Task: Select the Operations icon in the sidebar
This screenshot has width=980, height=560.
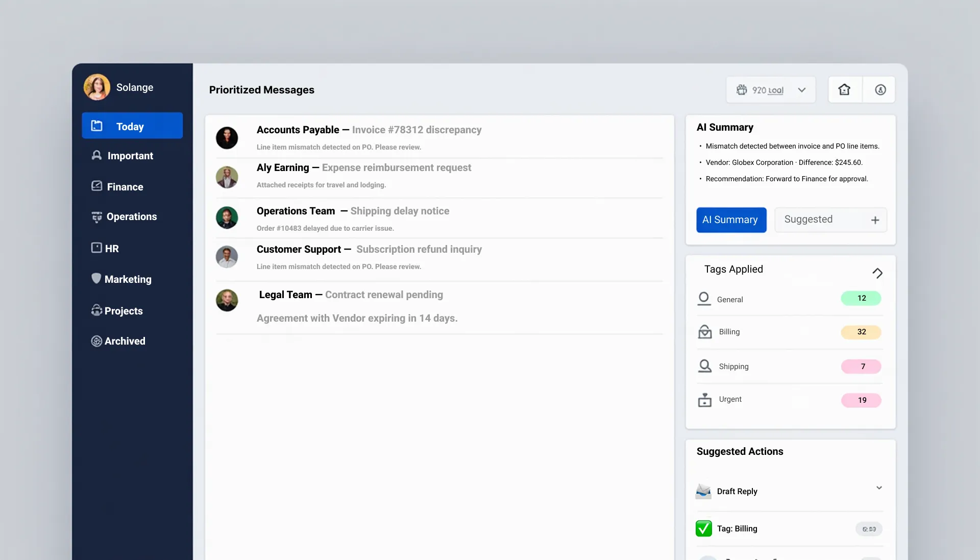Action: tap(96, 217)
